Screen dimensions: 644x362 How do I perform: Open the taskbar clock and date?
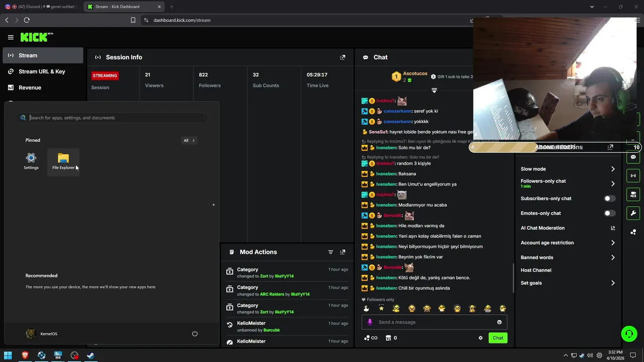coord(615,355)
